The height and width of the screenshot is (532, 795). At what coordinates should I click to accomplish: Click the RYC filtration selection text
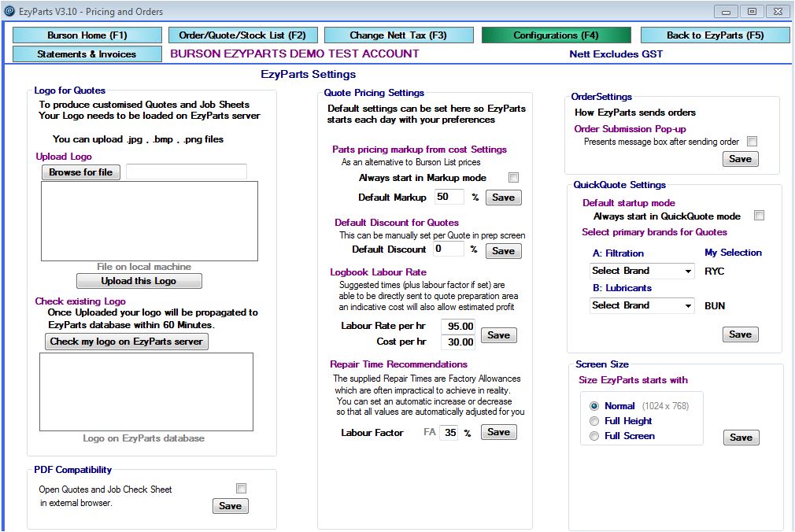[x=715, y=272]
